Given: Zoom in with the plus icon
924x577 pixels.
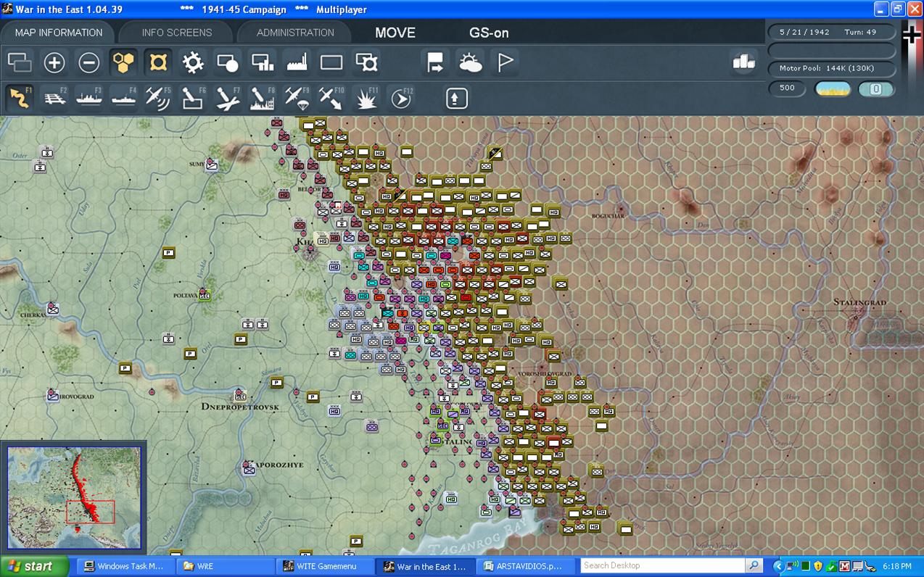Looking at the screenshot, I should click(54, 63).
